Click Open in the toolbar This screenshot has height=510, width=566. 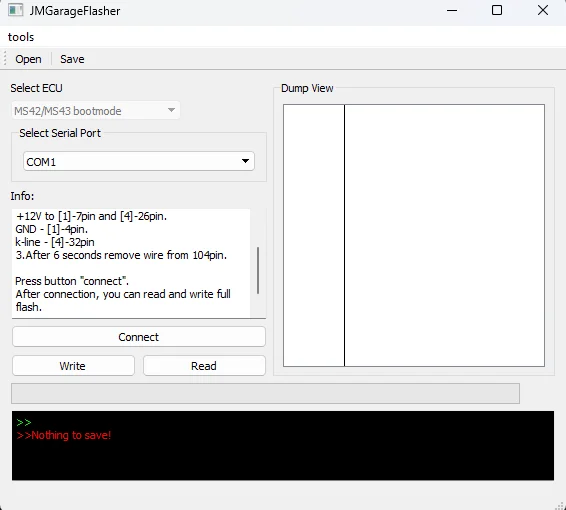point(28,59)
